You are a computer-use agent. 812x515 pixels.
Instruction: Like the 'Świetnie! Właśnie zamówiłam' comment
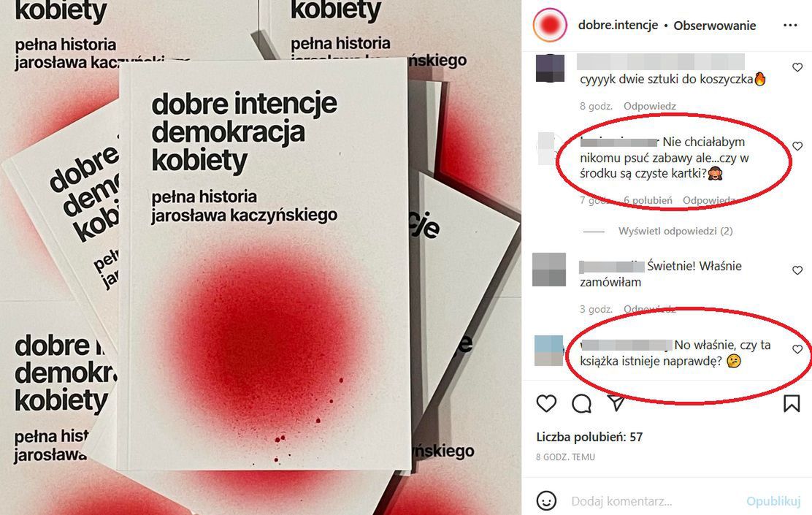click(797, 270)
